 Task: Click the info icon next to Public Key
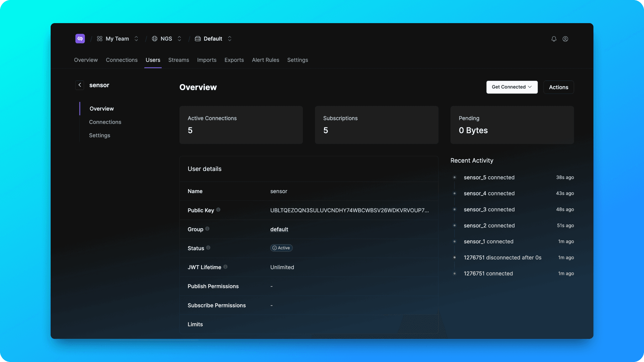point(218,210)
